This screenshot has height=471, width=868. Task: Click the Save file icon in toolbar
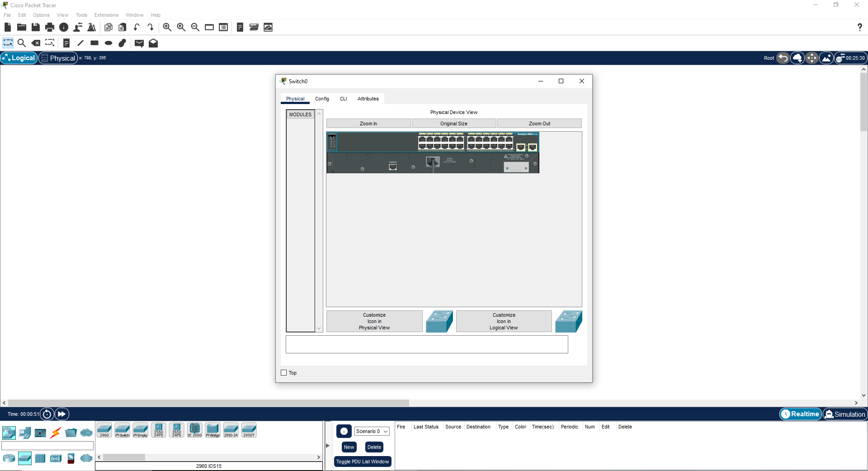point(36,27)
